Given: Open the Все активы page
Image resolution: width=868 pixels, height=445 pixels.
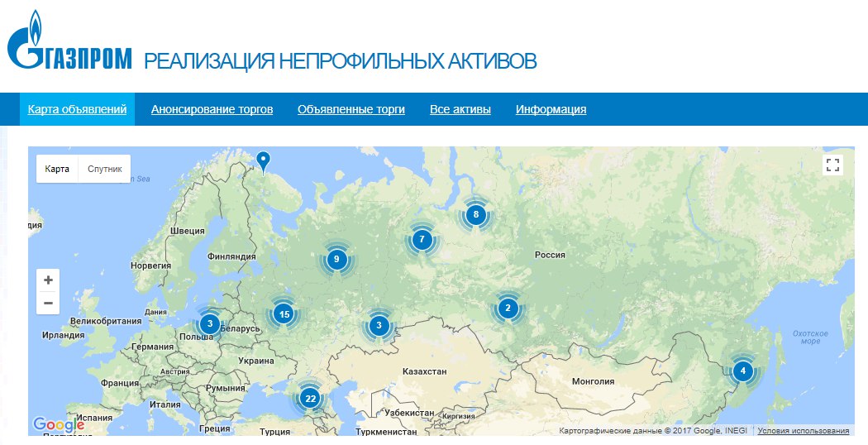Looking at the screenshot, I should (x=460, y=109).
